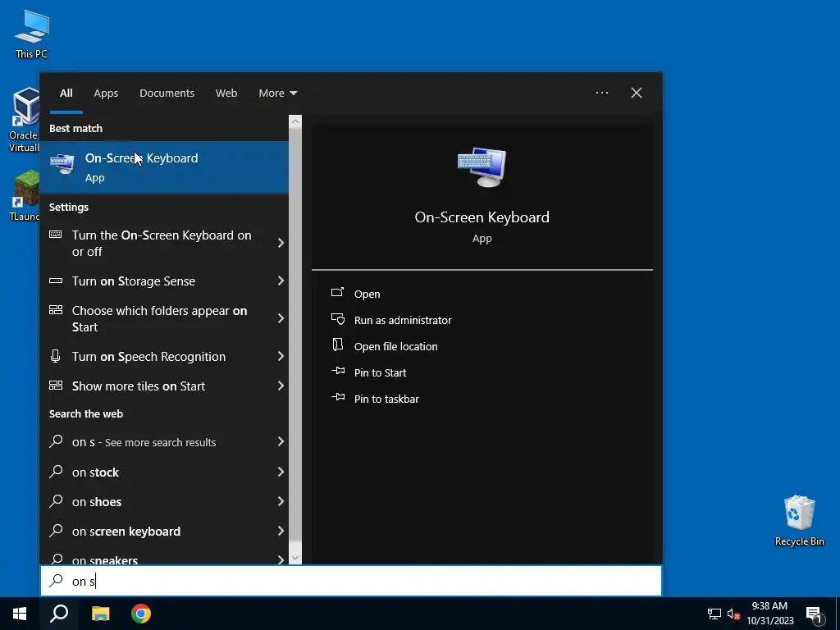Click Open action text

(367, 294)
